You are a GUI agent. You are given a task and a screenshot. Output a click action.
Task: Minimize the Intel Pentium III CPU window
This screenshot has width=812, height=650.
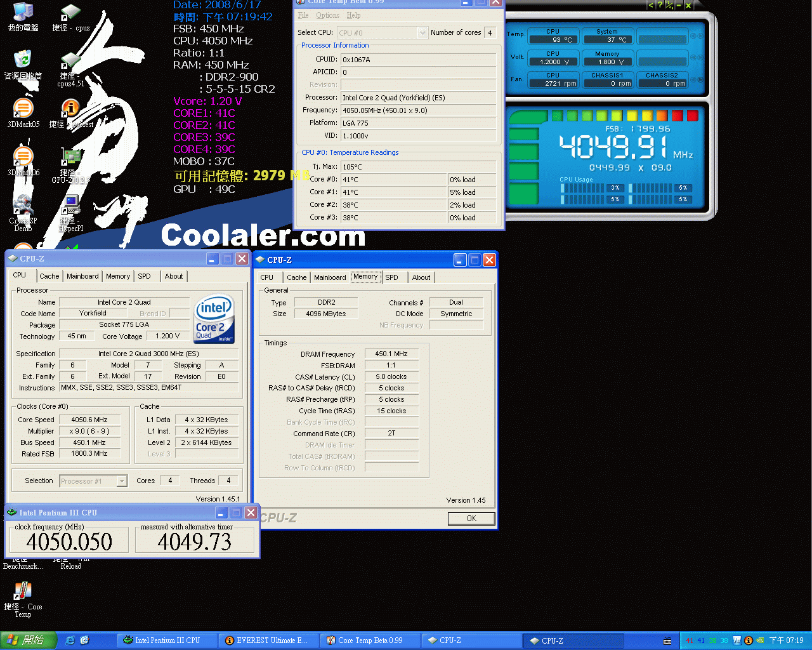click(x=222, y=512)
